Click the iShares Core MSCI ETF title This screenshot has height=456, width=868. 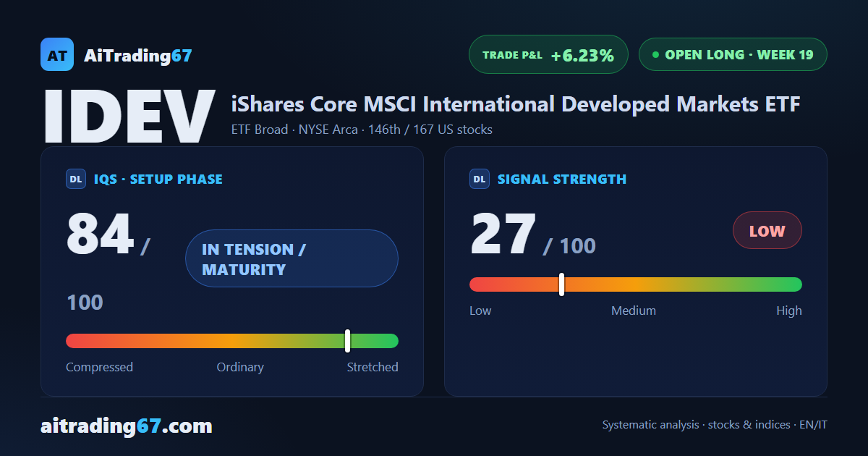(x=516, y=104)
